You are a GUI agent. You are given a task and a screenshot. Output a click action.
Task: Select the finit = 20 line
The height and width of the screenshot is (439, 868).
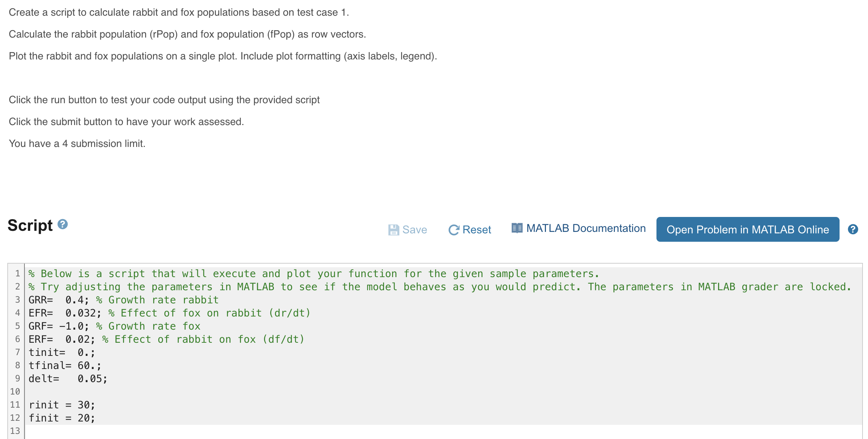click(62, 418)
